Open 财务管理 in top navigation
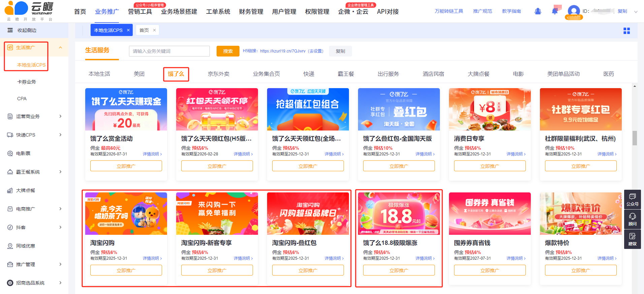644x294 pixels. [x=251, y=12]
